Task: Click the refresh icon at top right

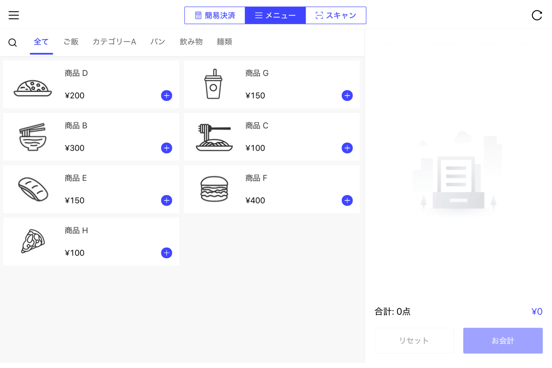Action: 537,15
